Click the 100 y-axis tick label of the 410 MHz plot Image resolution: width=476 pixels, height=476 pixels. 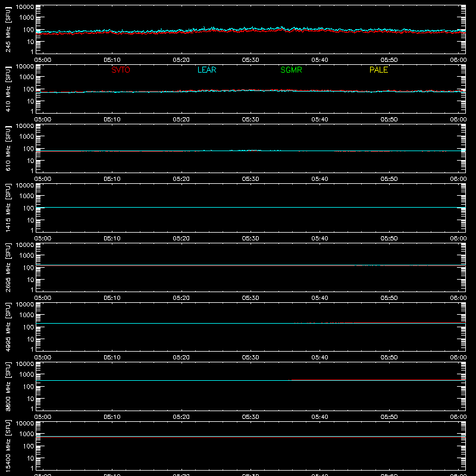click(x=29, y=89)
